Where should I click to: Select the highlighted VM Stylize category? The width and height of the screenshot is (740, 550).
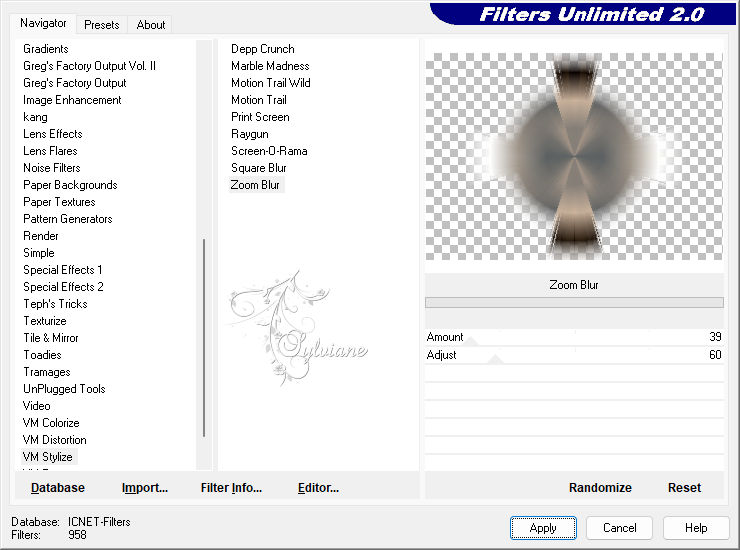tap(47, 457)
